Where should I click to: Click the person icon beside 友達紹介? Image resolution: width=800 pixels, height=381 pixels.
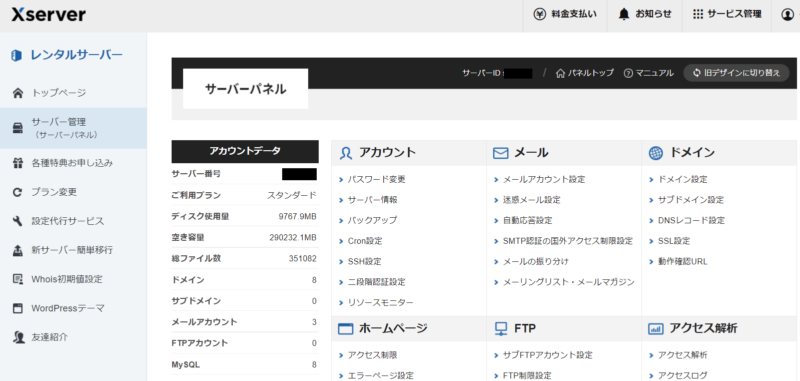[x=18, y=337]
